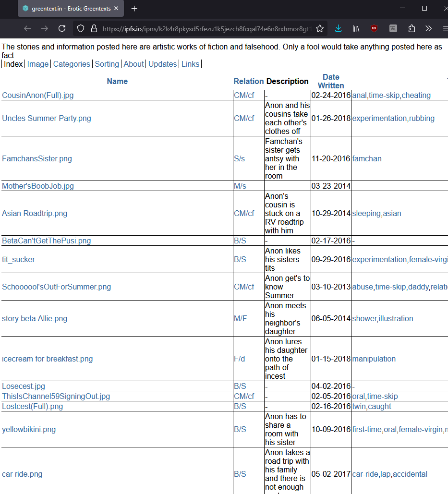Click the date cell 05-02-2017
Screen dimensions: 448x494
point(331,474)
